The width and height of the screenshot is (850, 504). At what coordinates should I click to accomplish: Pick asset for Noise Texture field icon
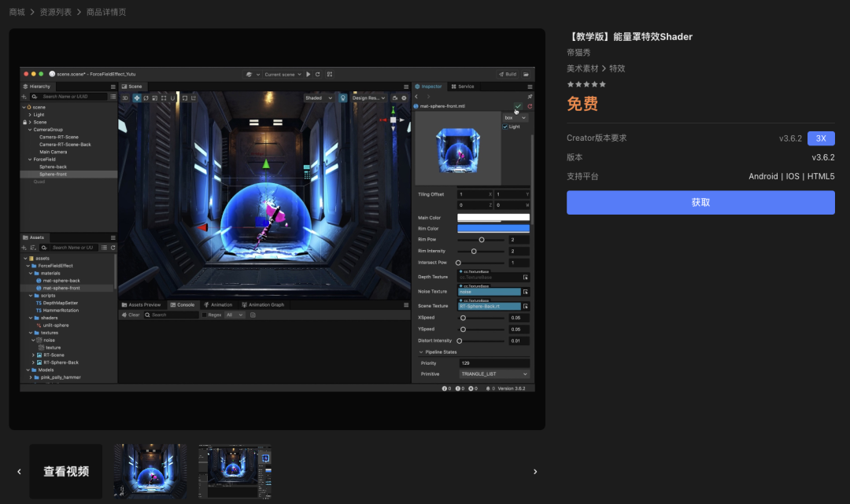point(525,292)
